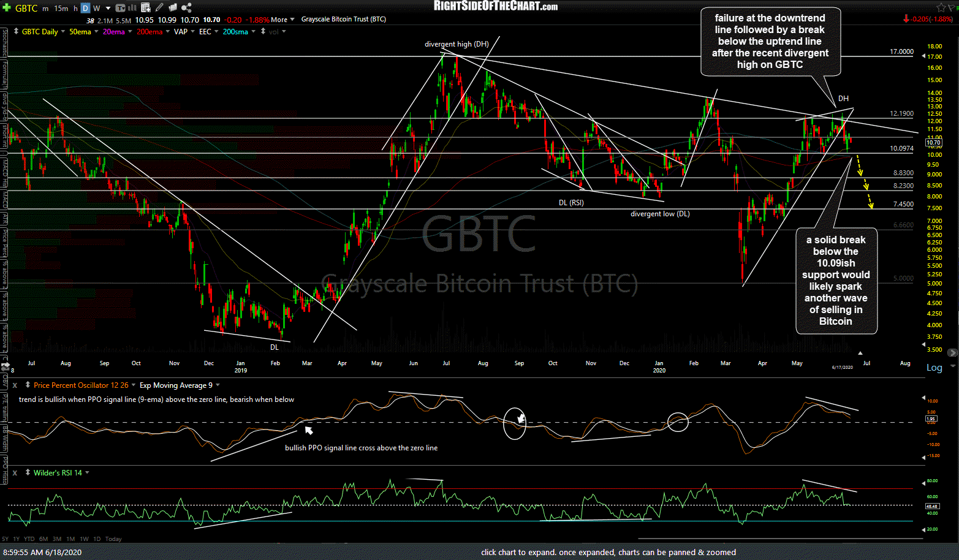The width and height of the screenshot is (959, 560).
Task: Click the 5Y range button
Action: (x=5, y=539)
